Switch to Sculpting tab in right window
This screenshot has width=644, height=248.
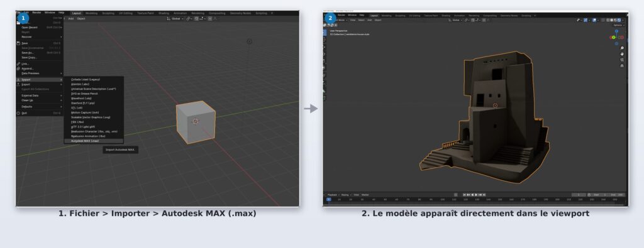point(399,16)
